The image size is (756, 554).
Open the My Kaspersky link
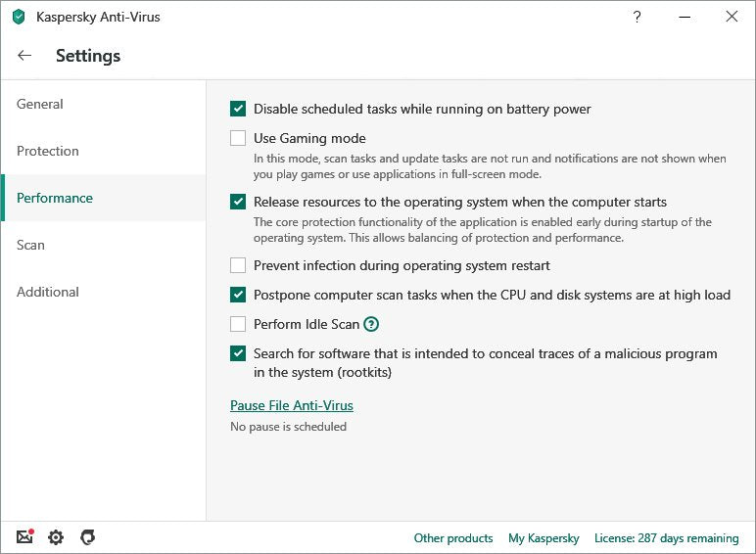(543, 538)
